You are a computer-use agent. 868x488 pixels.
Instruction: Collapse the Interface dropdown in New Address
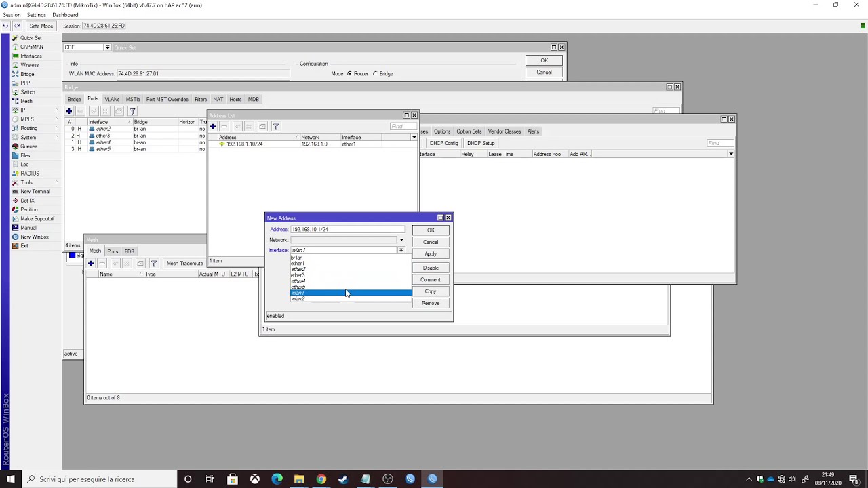[401, 251]
